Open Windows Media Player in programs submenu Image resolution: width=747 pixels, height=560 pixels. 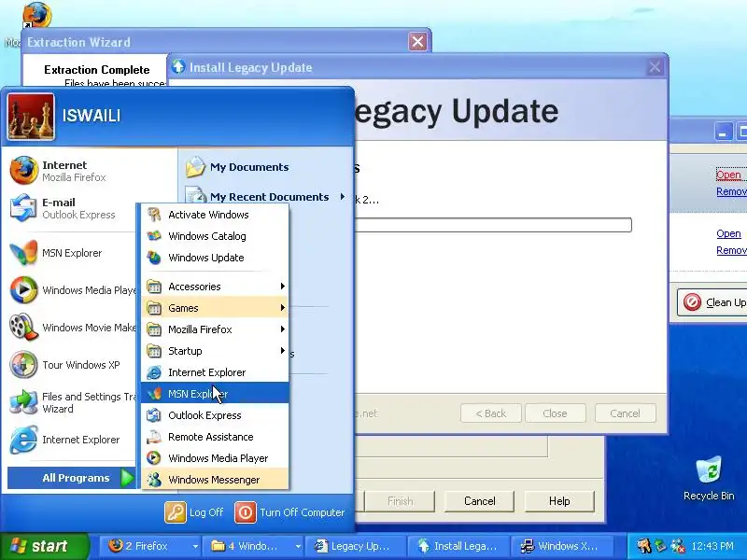215,458
